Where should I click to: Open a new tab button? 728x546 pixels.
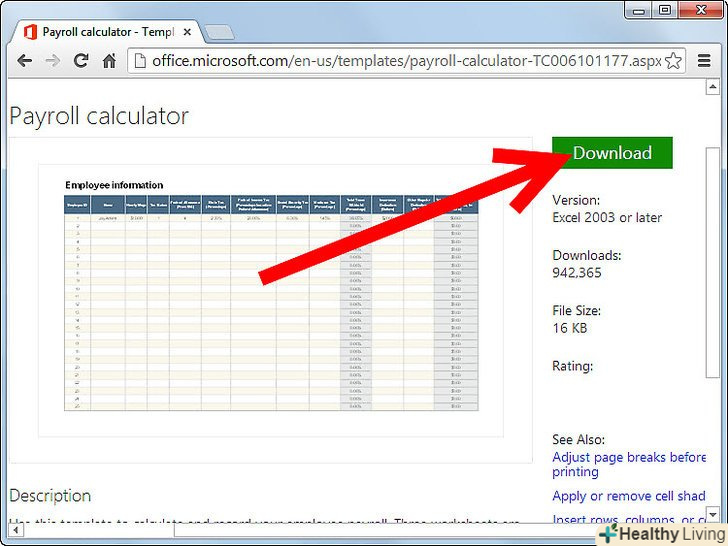tap(219, 32)
